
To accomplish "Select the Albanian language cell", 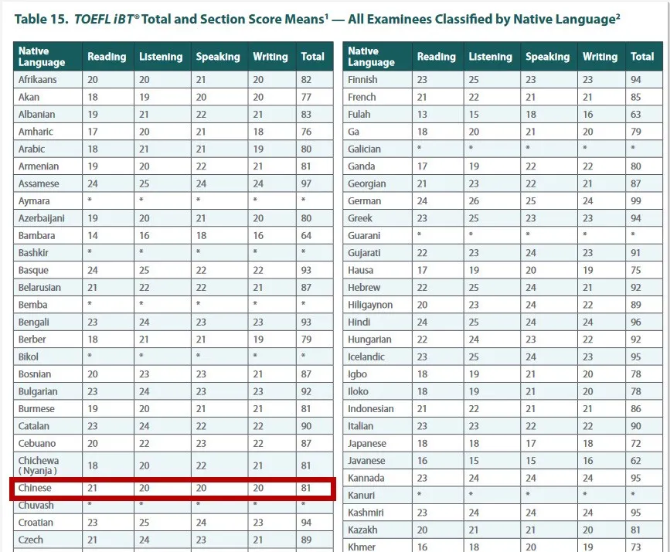I will 48,115.
